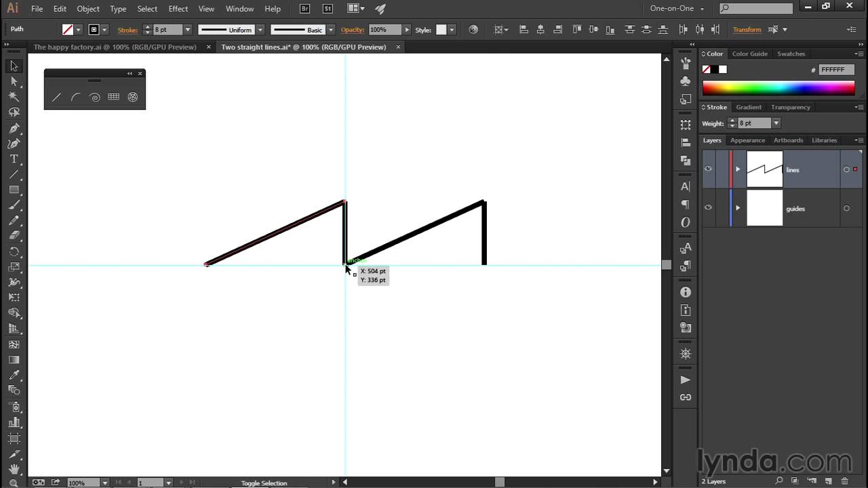The height and width of the screenshot is (488, 868).
Task: Click target circle of lines layer
Action: [846, 169]
